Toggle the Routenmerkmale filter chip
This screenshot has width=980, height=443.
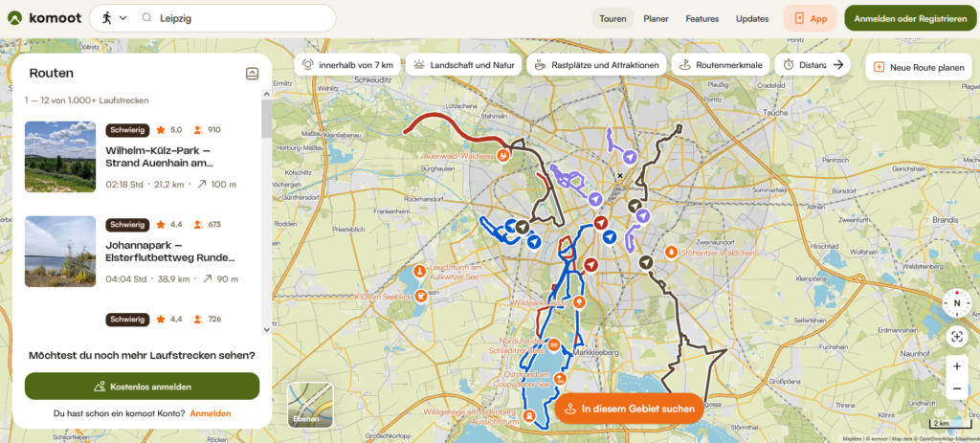(722, 65)
